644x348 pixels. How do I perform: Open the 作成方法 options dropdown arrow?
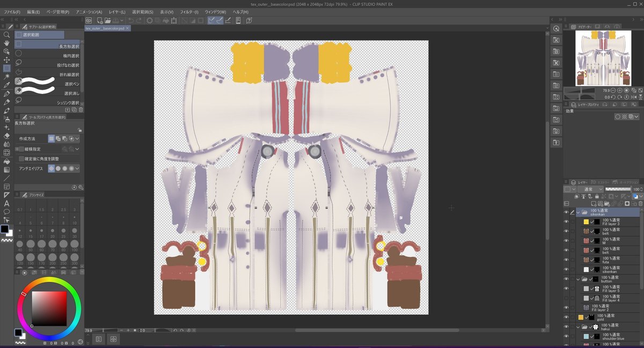click(77, 138)
